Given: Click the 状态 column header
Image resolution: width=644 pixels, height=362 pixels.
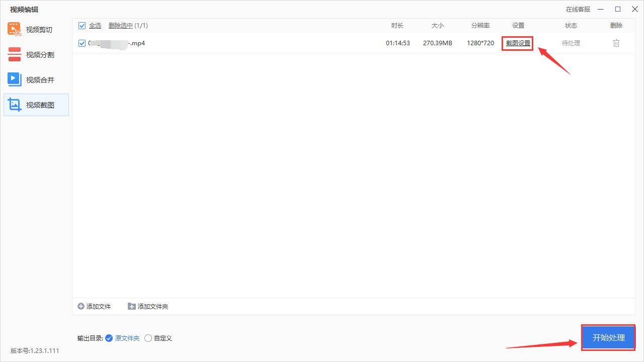Looking at the screenshot, I should [x=571, y=26].
